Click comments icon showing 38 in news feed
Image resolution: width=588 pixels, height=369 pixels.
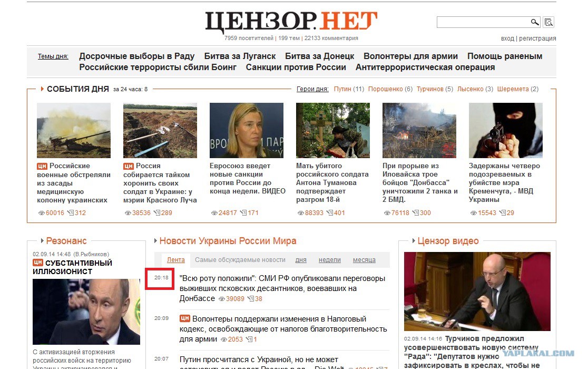[250, 299]
